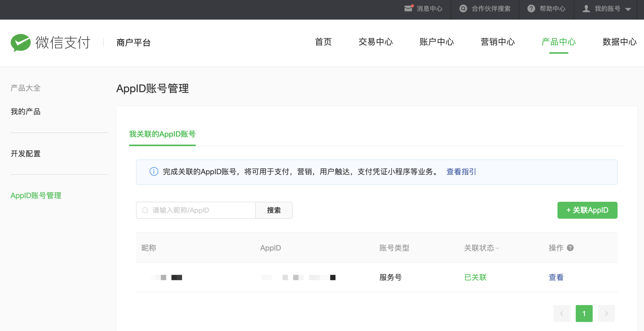Viewport: 644px width, 331px height.
Task: Click 查看 for the 服务号 row
Action: (556, 277)
